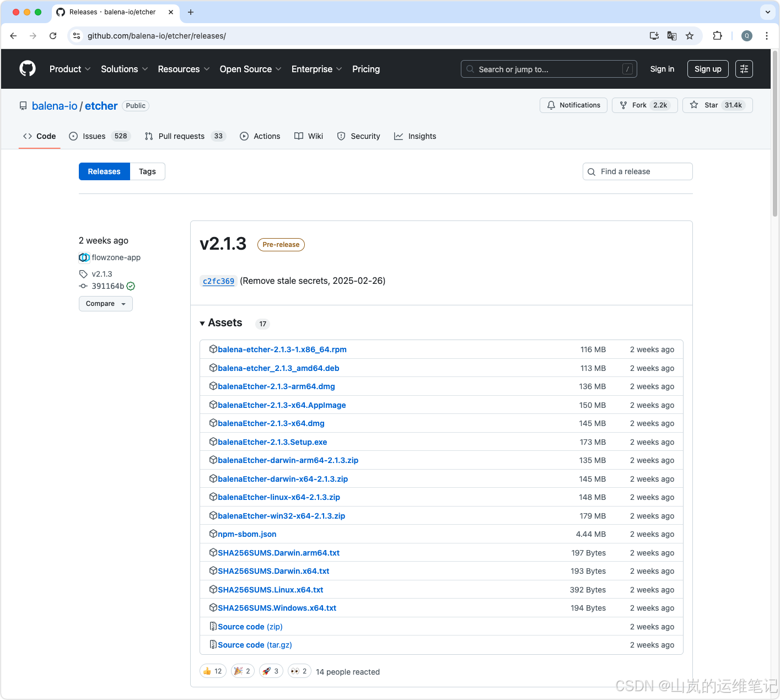
Task: Open SHA256SUMS.Linux.x64.txt
Action: pyautogui.click(x=270, y=590)
